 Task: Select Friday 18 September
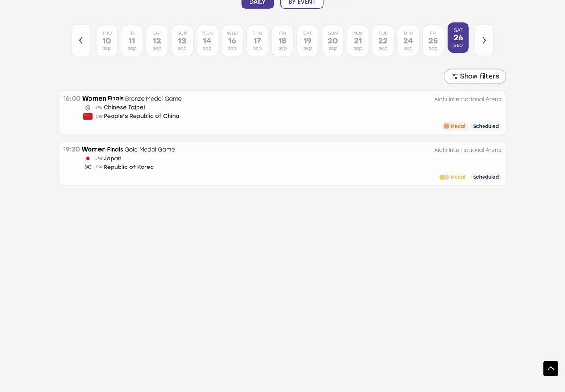click(x=282, y=40)
